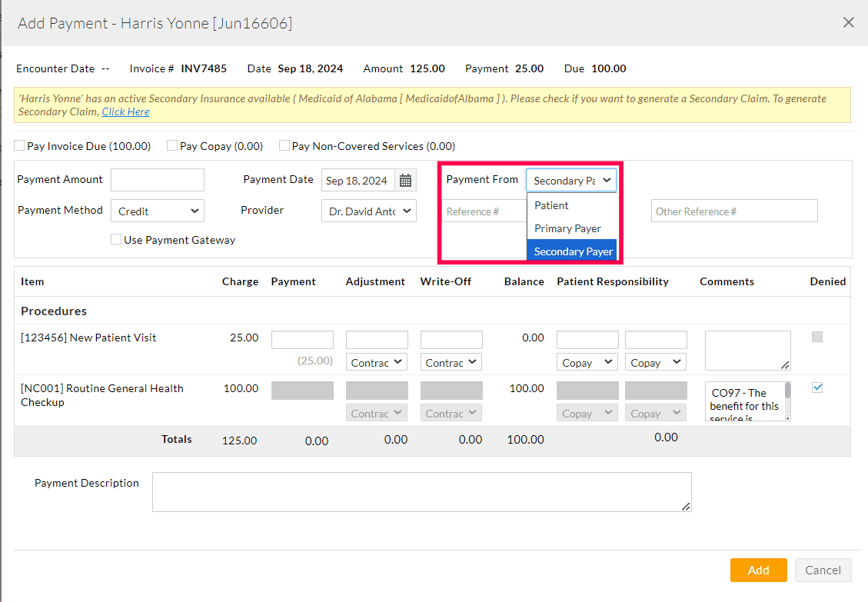The width and height of the screenshot is (868, 602).
Task: Follow the Click Here secondary claim link
Action: click(x=125, y=111)
